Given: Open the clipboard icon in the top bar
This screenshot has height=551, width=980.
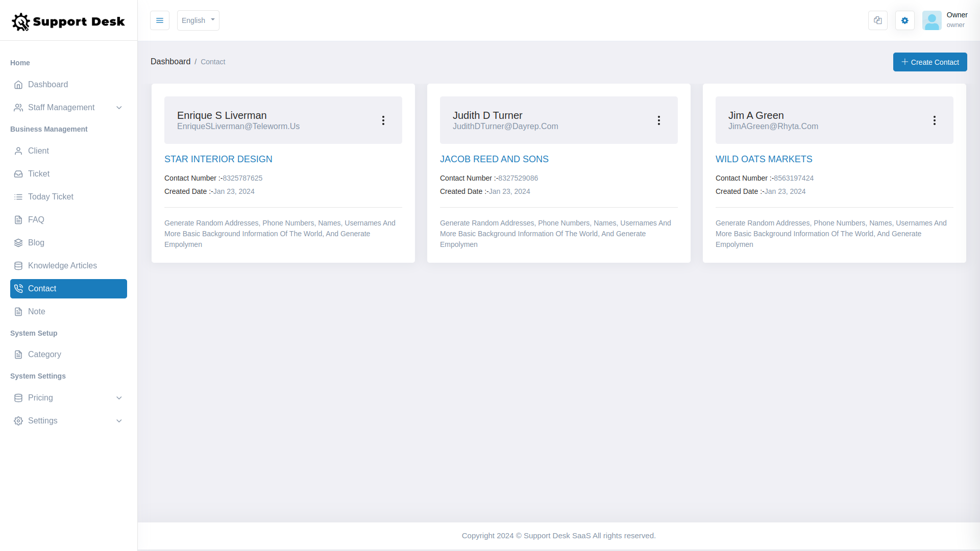Looking at the screenshot, I should [877, 20].
